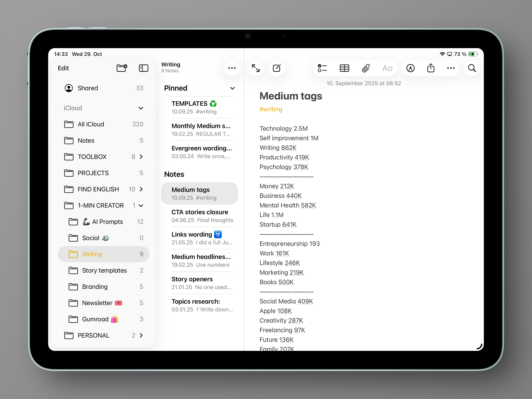The height and width of the screenshot is (399, 532).
Task: Compose a new note
Action: coord(277,68)
